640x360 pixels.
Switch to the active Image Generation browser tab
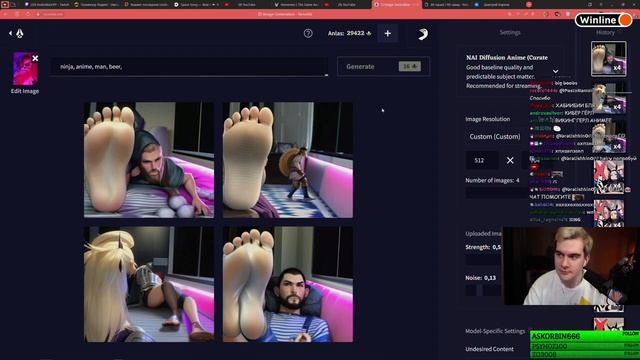[395, 4]
